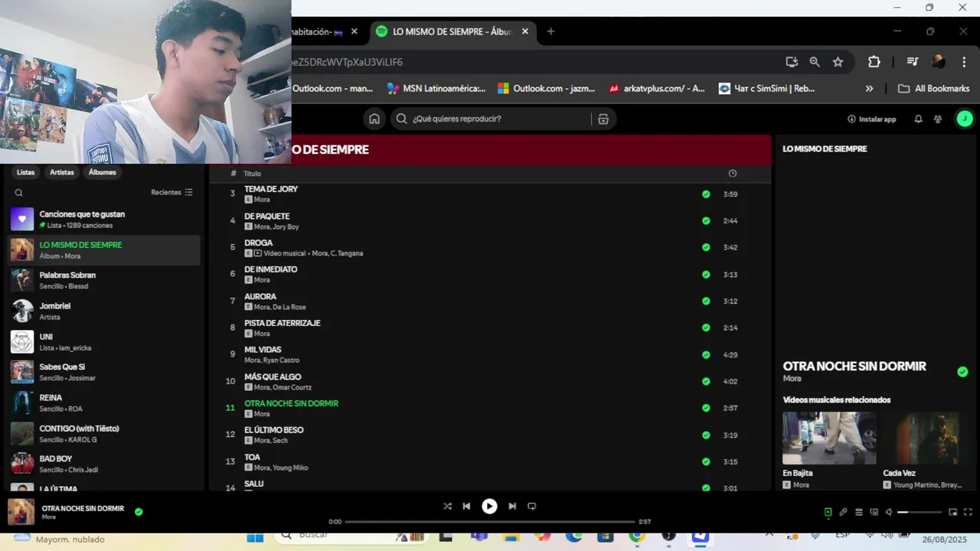Click Ryan Castro artist link
This screenshot has height=551, width=980.
(282, 360)
